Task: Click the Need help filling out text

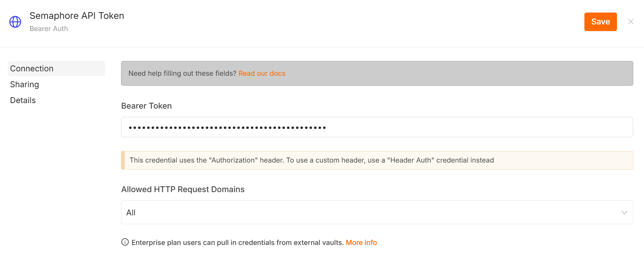Action: (x=182, y=73)
